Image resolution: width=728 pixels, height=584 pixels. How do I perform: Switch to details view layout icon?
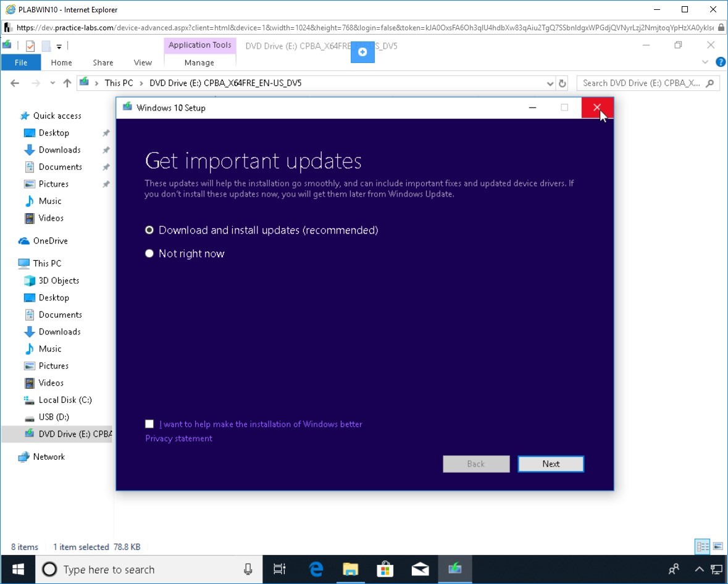click(703, 546)
